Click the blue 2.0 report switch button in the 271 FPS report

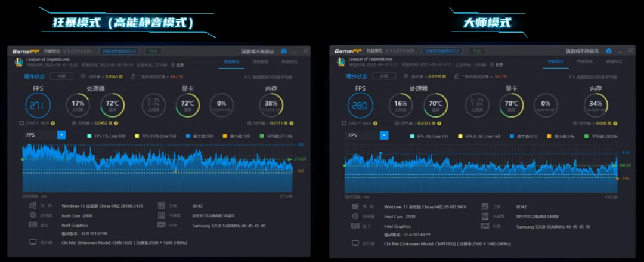119,51
